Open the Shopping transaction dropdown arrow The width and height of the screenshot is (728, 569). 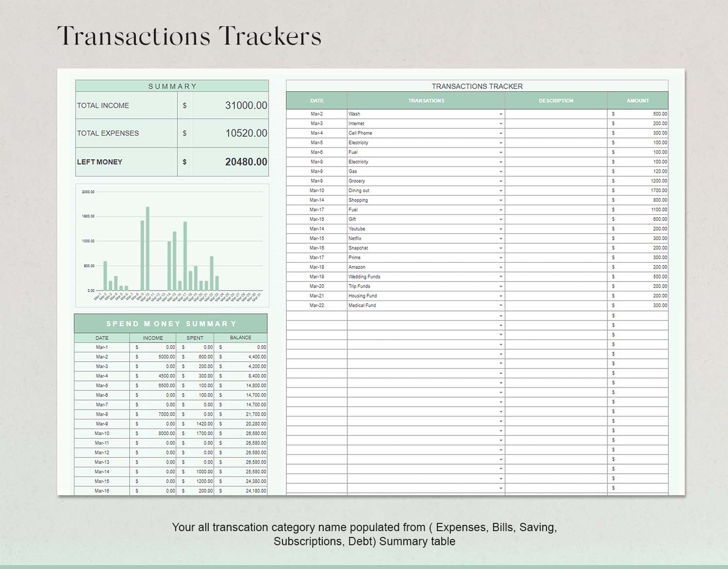500,200
